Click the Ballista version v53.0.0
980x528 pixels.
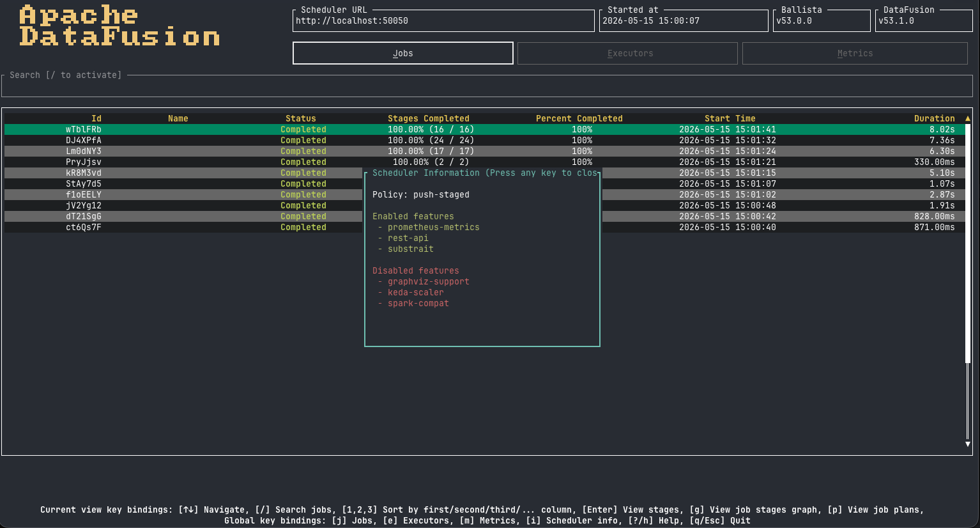click(x=794, y=20)
